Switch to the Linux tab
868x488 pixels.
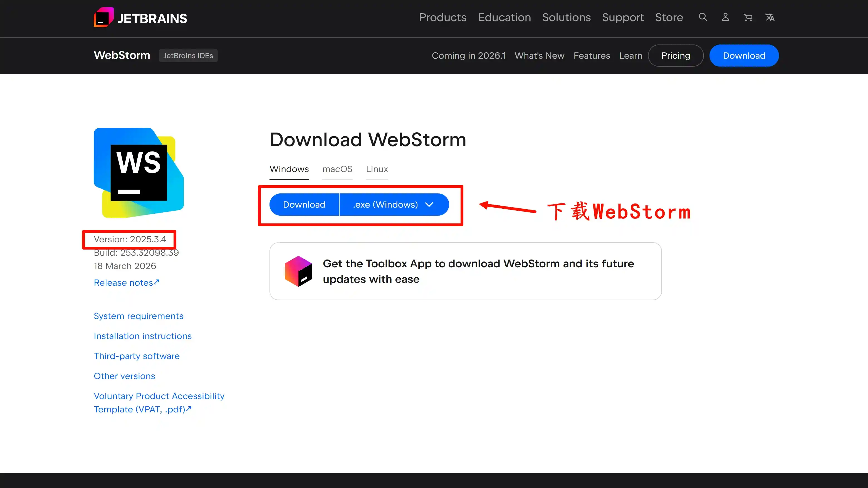(x=377, y=170)
